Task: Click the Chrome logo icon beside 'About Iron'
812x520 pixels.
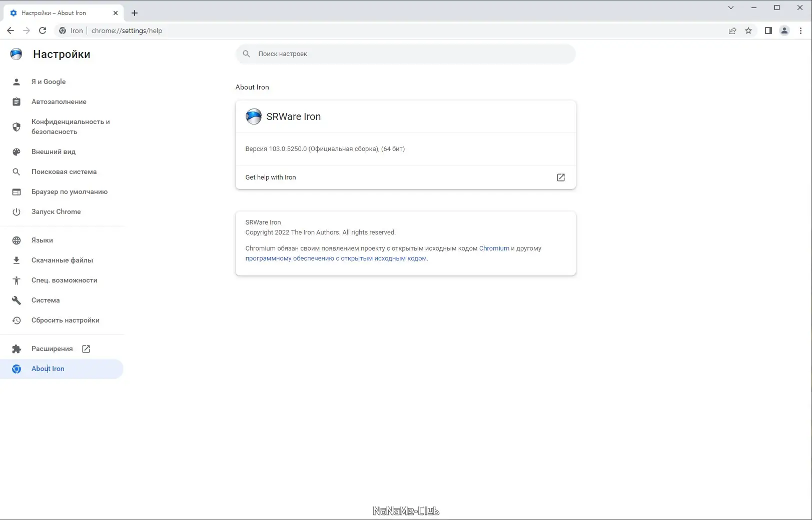Action: click(17, 368)
